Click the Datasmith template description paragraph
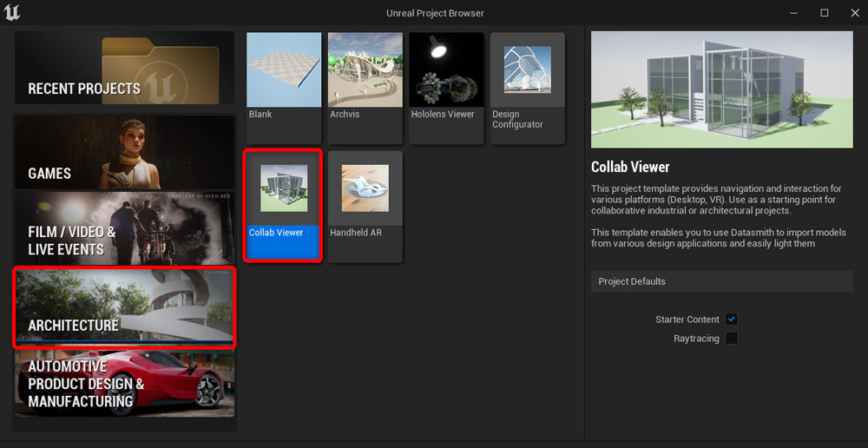 (719, 238)
